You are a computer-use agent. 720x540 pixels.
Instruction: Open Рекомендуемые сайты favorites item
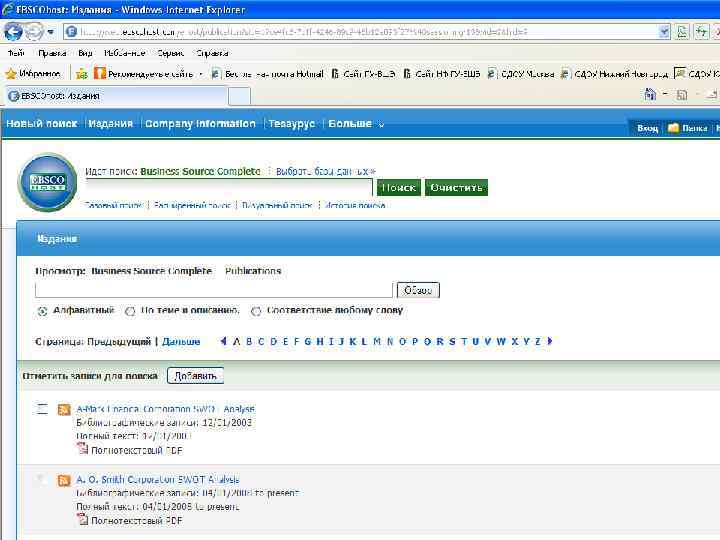pos(148,73)
